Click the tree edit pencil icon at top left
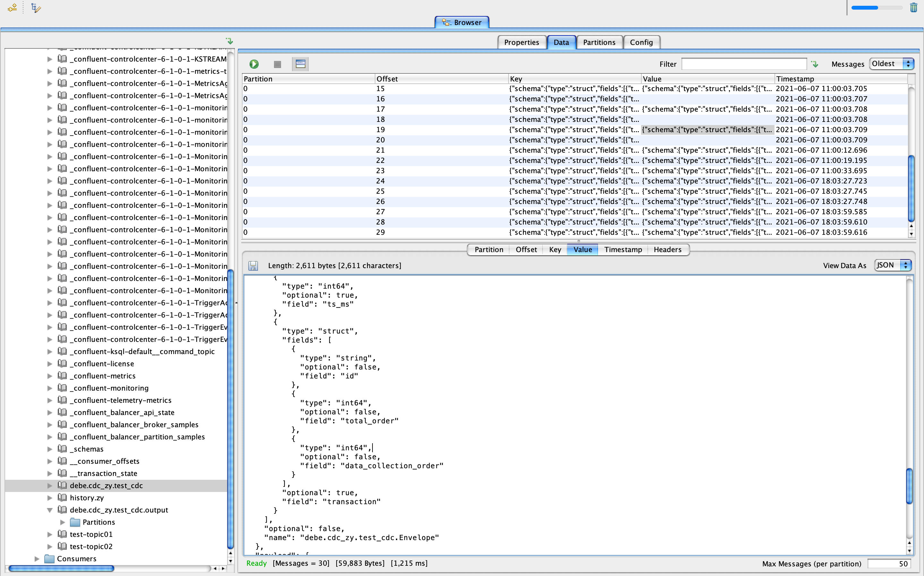Screen dimensions: 924x576 [36, 8]
